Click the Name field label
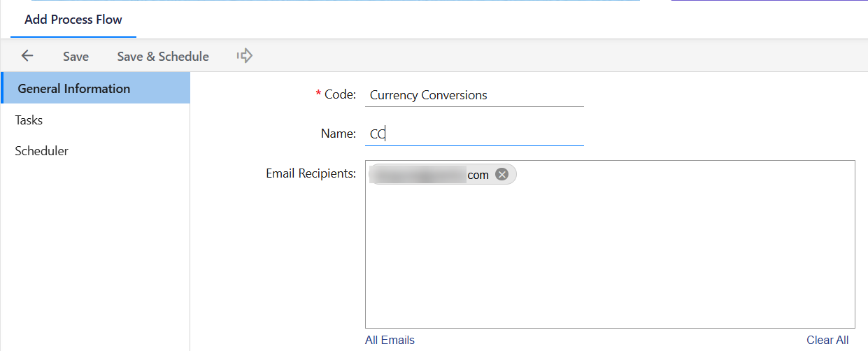Image resolution: width=868 pixels, height=351 pixels. [x=338, y=134]
